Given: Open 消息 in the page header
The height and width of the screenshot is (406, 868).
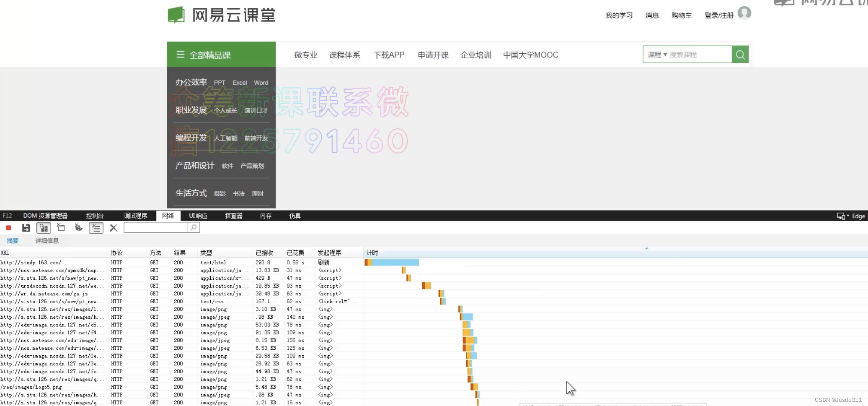Looking at the screenshot, I should click(x=652, y=16).
